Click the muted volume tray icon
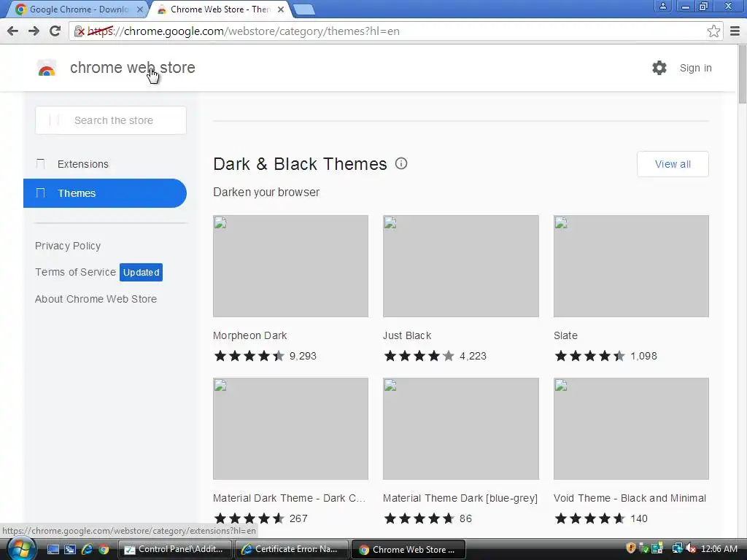 690,548
